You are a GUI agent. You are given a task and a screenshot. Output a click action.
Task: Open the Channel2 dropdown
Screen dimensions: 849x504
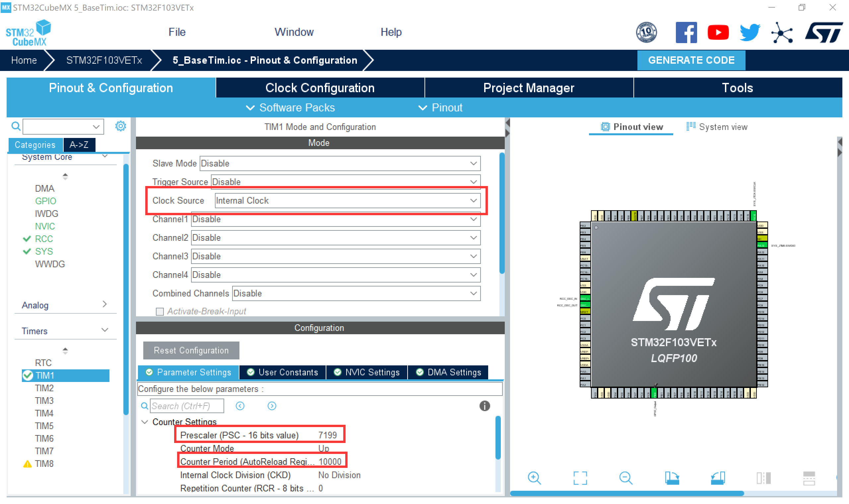336,238
